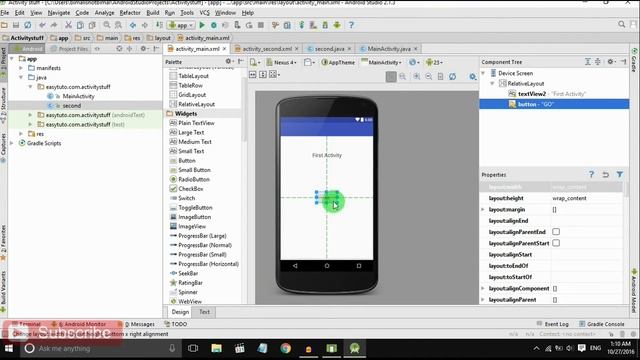
Task: Open the Analyze menu
Action: coord(104,13)
